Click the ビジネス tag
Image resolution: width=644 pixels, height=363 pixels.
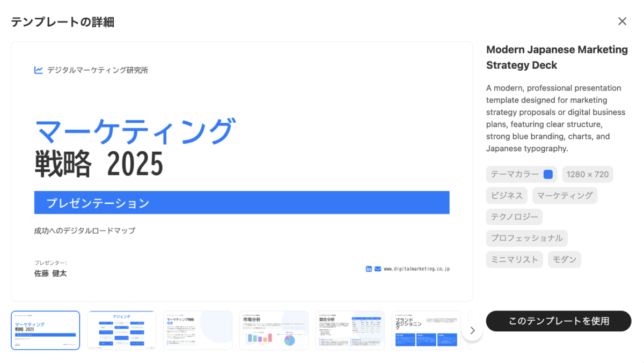(x=506, y=195)
